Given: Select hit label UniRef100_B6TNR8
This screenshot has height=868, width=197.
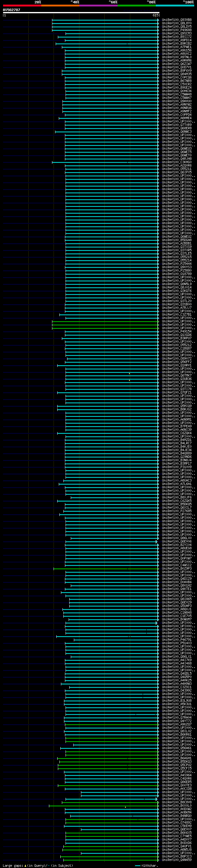Looking at the screenshot, I should pyautogui.click(x=177, y=81).
